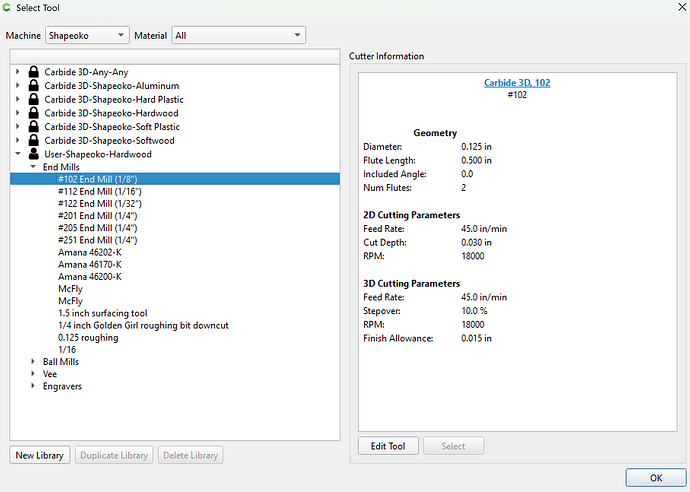Click the Edit Tool button
This screenshot has width=690, height=492.
pos(388,446)
